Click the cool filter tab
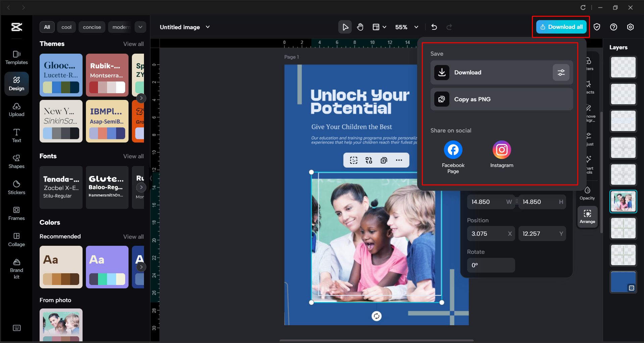This screenshot has width=644, height=343. tap(66, 27)
